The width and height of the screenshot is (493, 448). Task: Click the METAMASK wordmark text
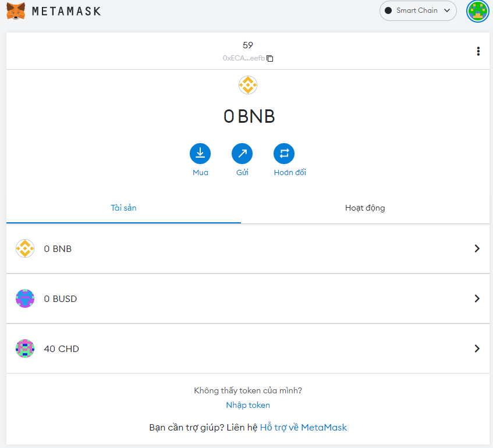(x=66, y=11)
